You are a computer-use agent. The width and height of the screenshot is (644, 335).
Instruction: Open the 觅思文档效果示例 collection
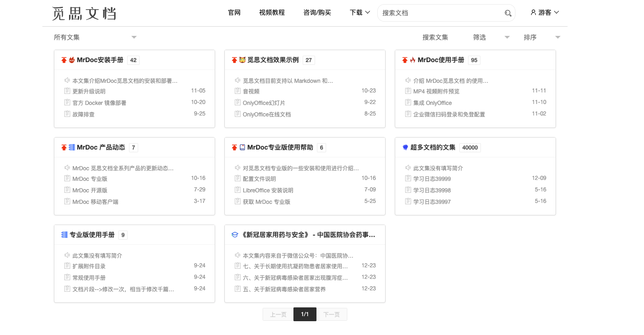[x=273, y=60]
